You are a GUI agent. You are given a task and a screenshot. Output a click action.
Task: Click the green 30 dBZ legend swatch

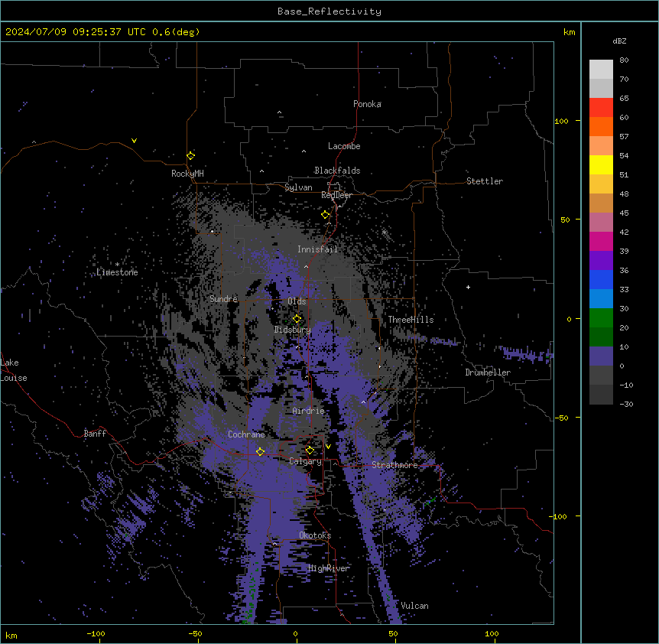601,318
